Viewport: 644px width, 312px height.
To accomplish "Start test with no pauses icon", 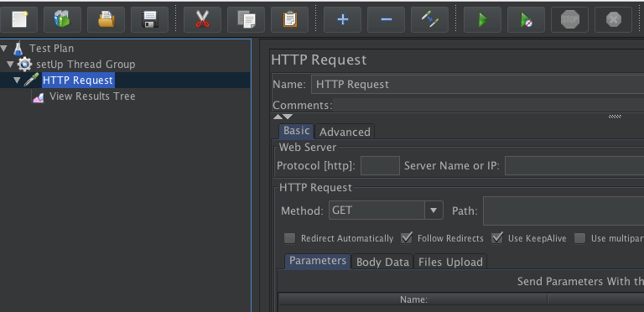I will [x=526, y=19].
